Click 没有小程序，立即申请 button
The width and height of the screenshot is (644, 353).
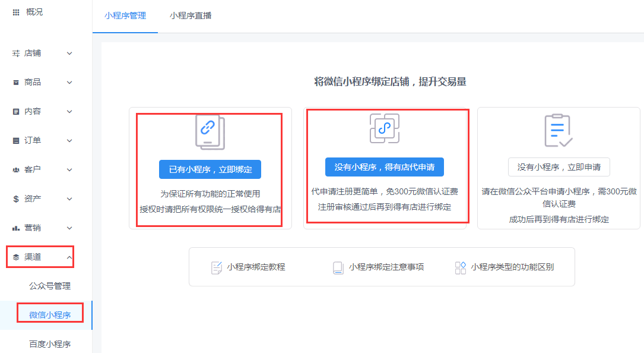click(559, 167)
